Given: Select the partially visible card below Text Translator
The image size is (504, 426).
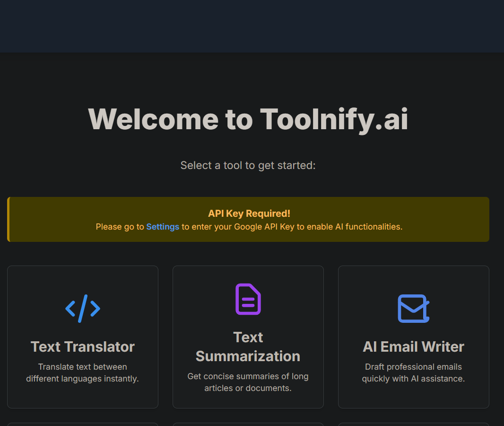Looking at the screenshot, I should point(83,425).
